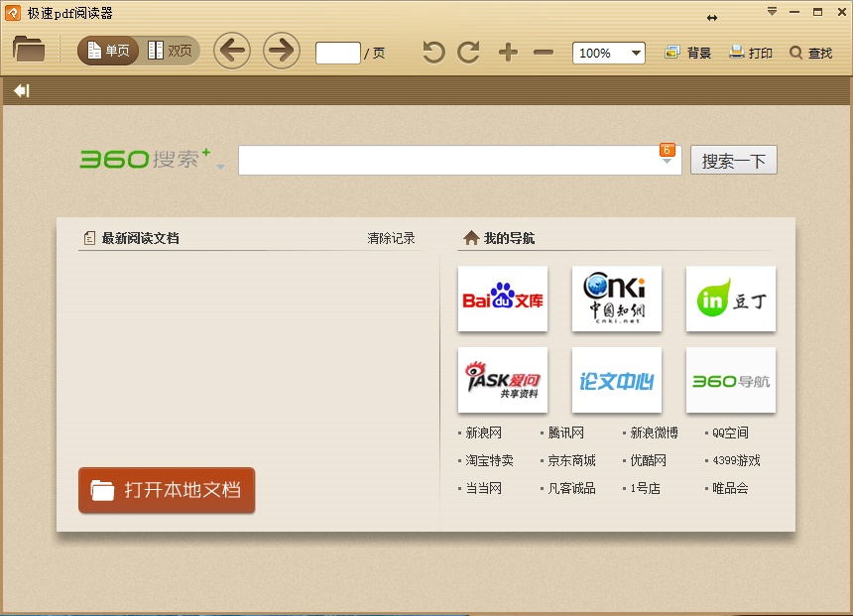853x616 pixels.
Task: Click the 360搜索 logo
Action: 145,159
